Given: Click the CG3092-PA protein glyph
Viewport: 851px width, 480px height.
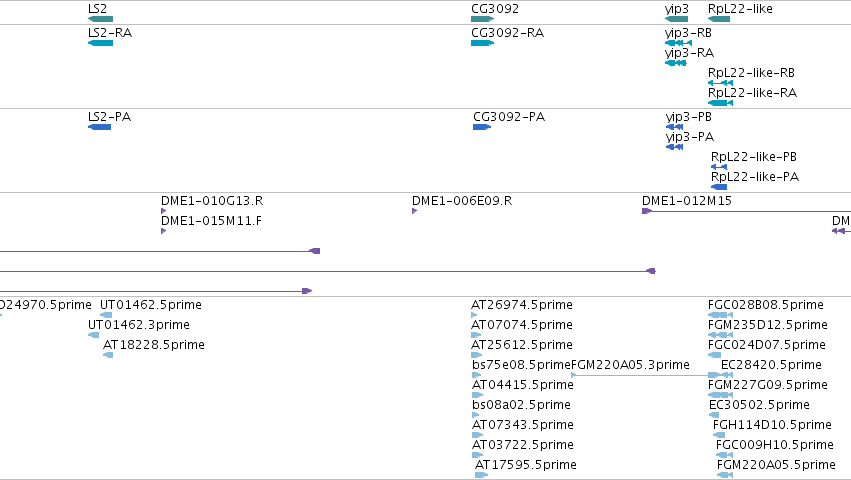Looking at the screenshot, I should coord(482,127).
